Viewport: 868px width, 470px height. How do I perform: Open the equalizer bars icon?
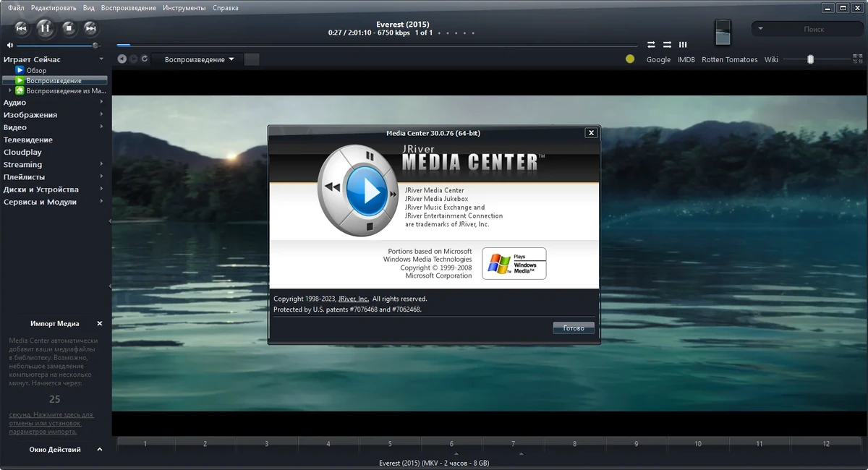pos(683,45)
